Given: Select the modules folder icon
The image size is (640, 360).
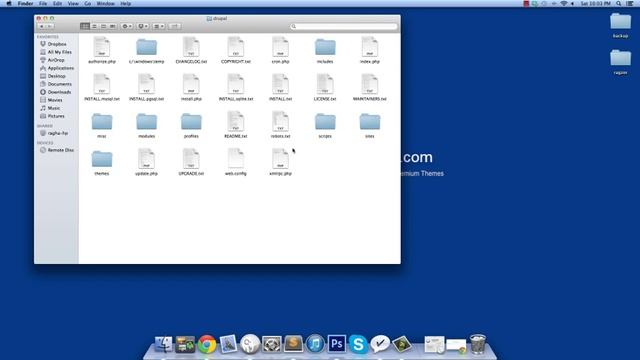Looking at the screenshot, I should 147,122.
